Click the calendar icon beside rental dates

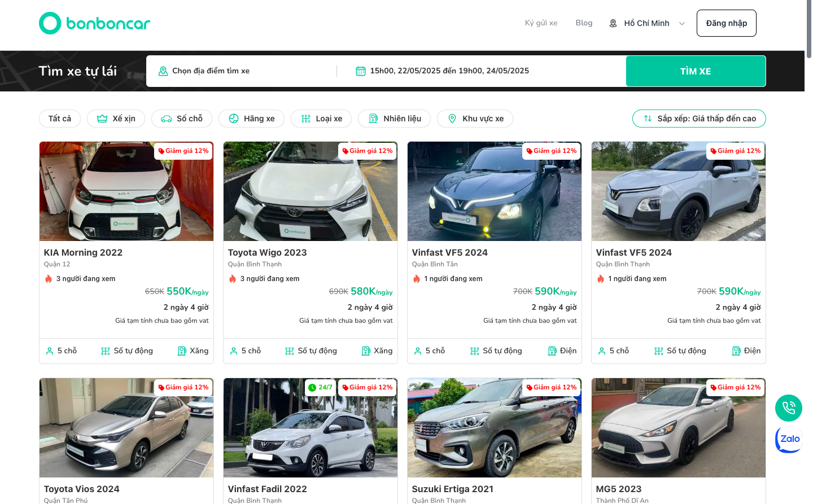pos(361,71)
